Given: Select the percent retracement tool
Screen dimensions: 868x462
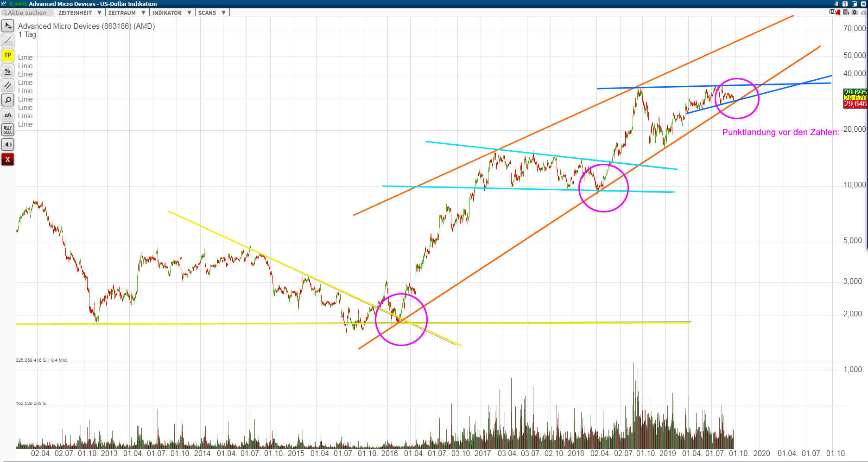Looking at the screenshot, I should (8, 70).
